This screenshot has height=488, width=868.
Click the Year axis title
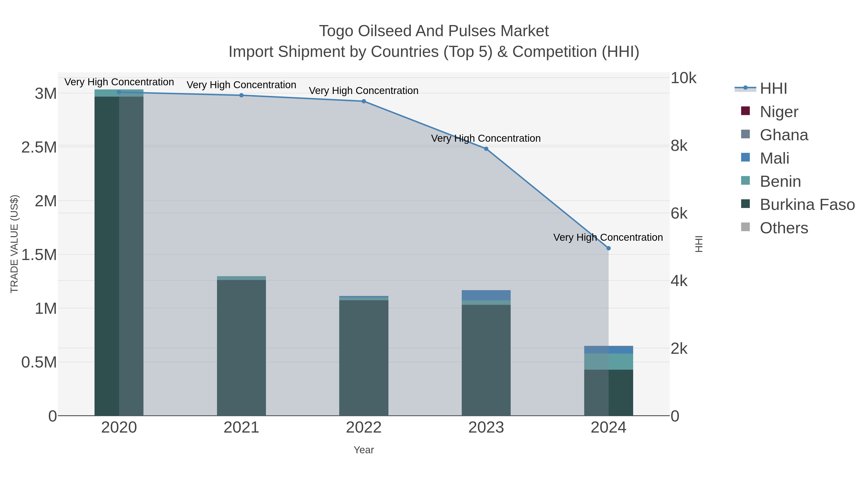tap(364, 450)
